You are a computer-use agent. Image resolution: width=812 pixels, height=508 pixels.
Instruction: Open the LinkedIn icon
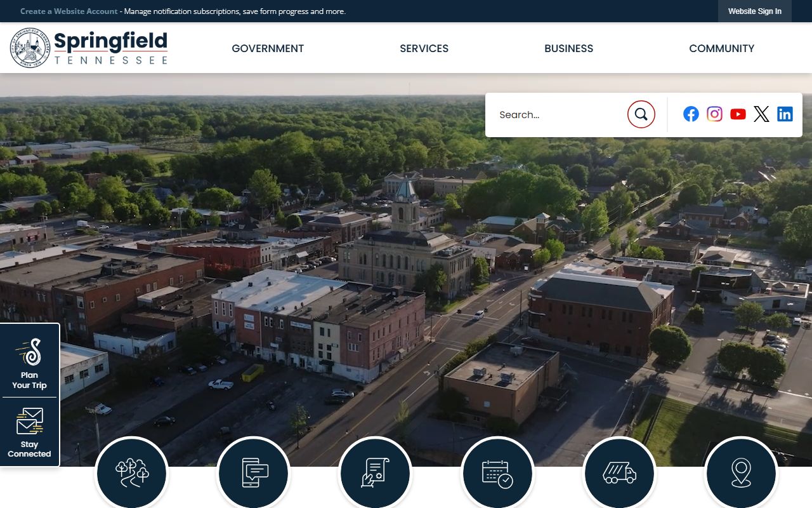(x=785, y=114)
